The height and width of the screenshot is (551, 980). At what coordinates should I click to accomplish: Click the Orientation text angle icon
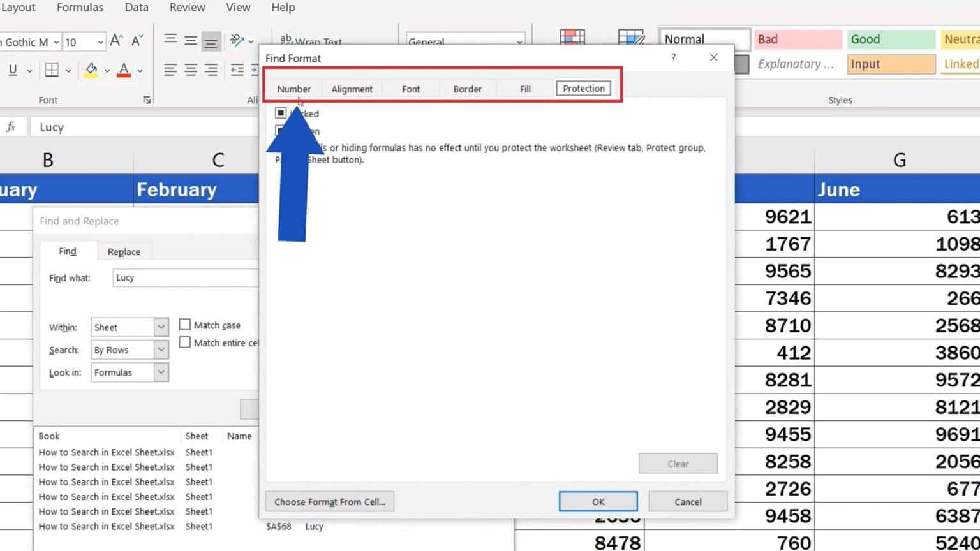tap(239, 41)
